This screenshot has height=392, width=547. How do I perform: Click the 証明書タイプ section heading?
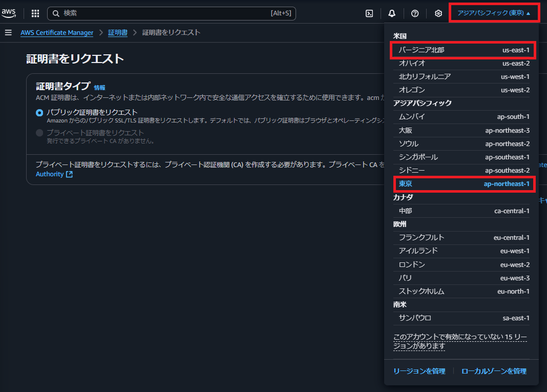coord(63,86)
